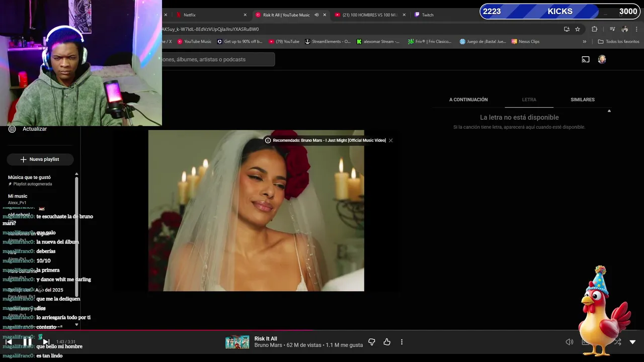Open info icon on recommendation banner
Screen dimensions: 644x362
point(268,140)
